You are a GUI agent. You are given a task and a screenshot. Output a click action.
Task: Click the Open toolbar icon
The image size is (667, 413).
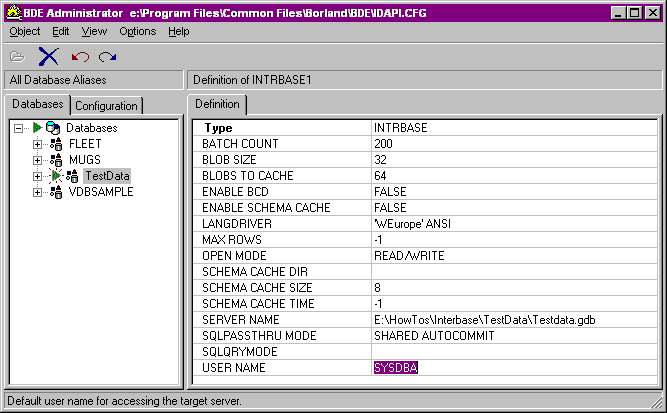tap(18, 56)
